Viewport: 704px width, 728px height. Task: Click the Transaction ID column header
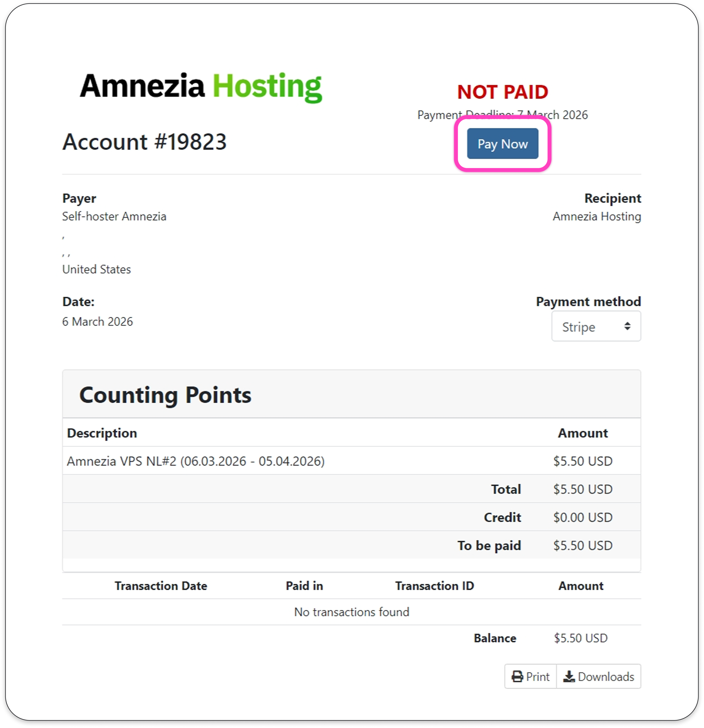tap(434, 586)
